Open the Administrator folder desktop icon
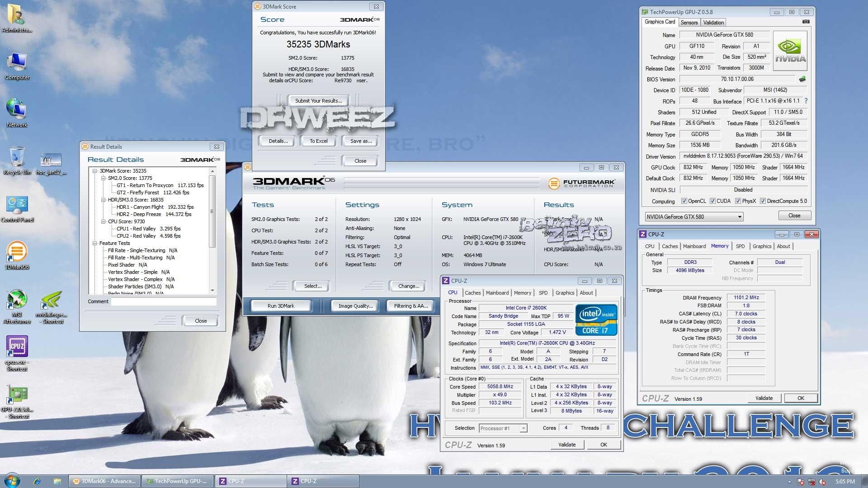This screenshot has width=868, height=488. (x=17, y=18)
